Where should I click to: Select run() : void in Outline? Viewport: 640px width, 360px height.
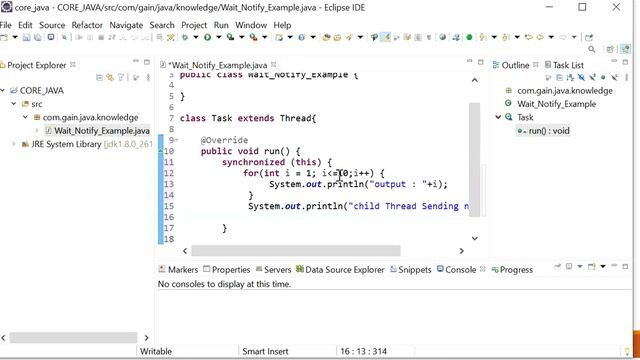pos(549,131)
